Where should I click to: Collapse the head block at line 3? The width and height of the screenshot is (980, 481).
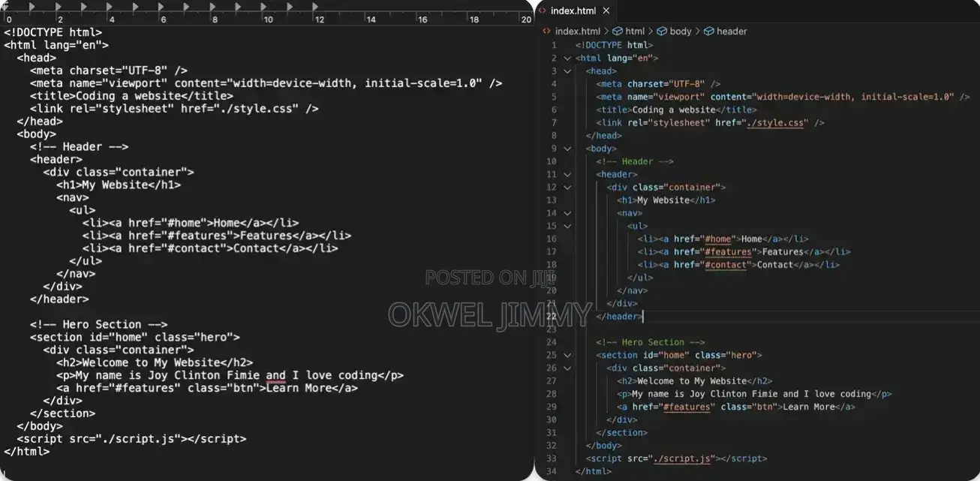pyautogui.click(x=567, y=71)
